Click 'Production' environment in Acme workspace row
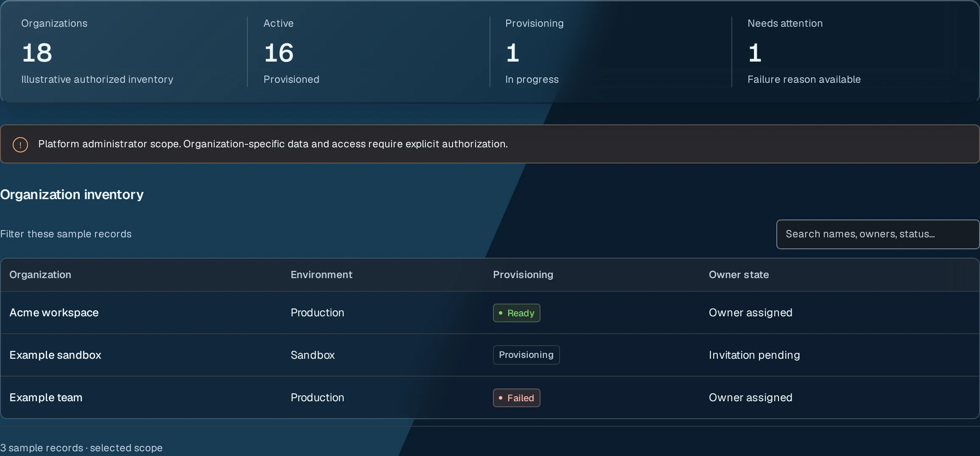This screenshot has height=456, width=980. coord(317,312)
